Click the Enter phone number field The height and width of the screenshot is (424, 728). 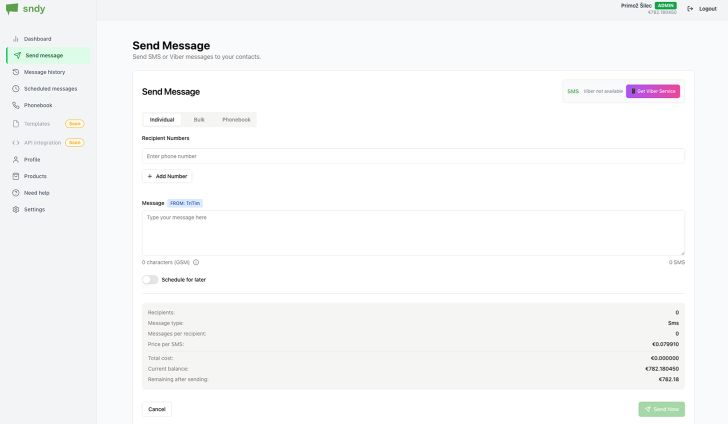[x=413, y=156]
